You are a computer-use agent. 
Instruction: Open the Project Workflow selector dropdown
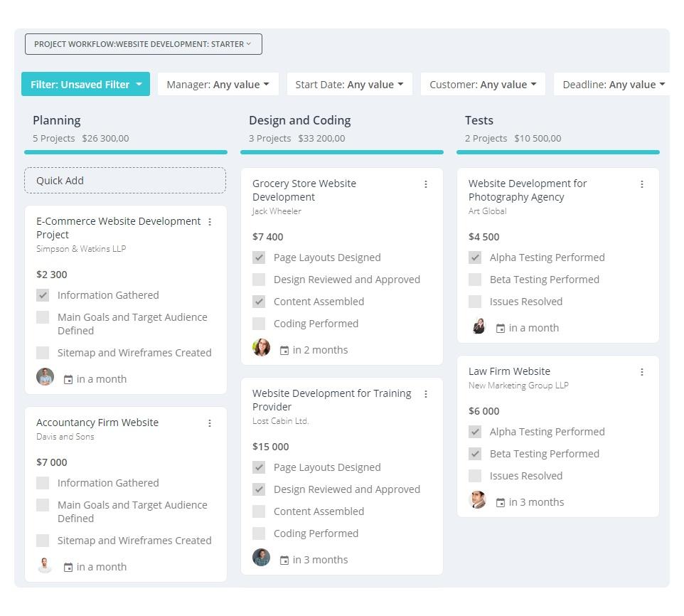144,44
